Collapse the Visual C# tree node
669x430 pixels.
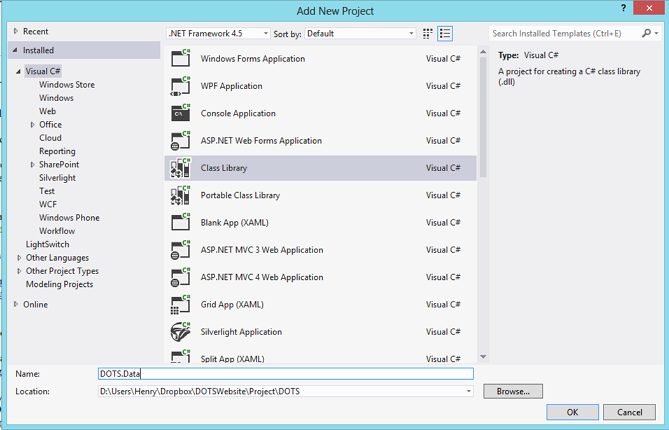[x=18, y=71]
